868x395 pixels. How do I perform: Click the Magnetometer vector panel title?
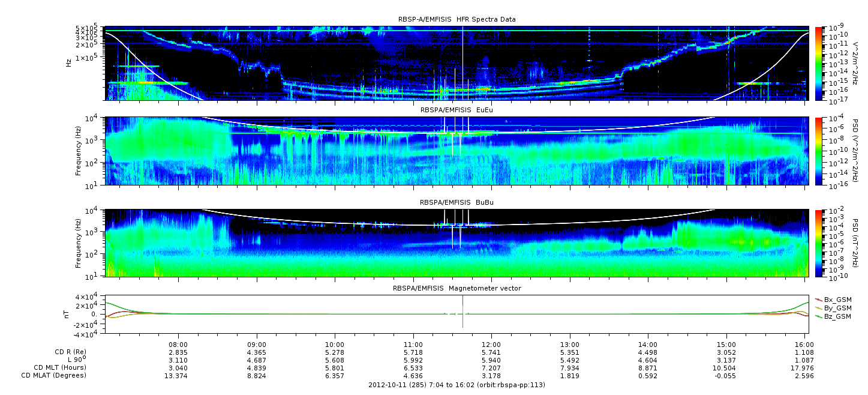point(456,288)
